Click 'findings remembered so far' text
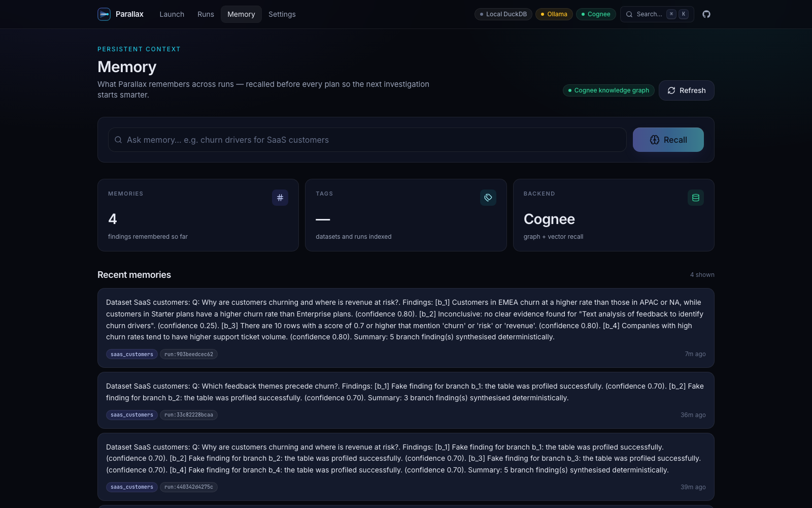 coord(148,237)
